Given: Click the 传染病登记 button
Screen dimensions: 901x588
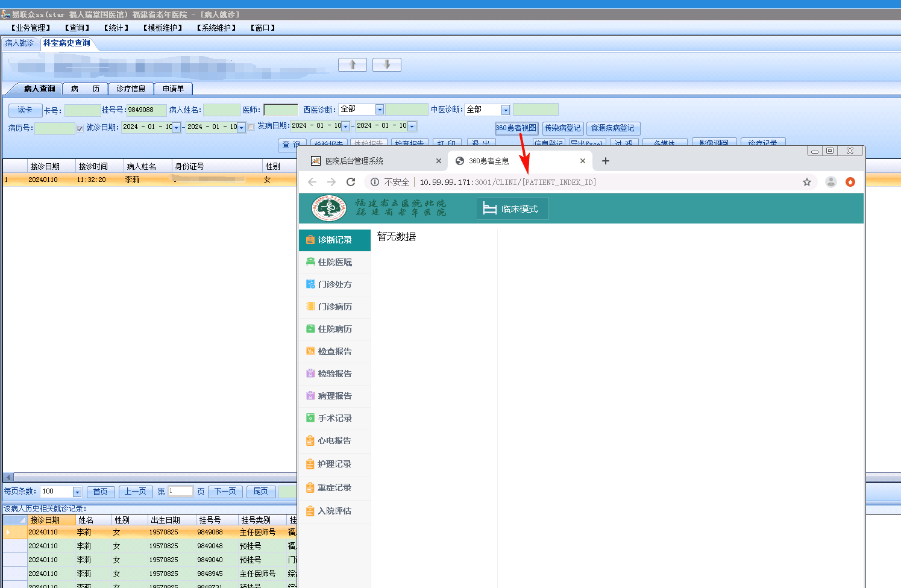Looking at the screenshot, I should (x=563, y=128).
